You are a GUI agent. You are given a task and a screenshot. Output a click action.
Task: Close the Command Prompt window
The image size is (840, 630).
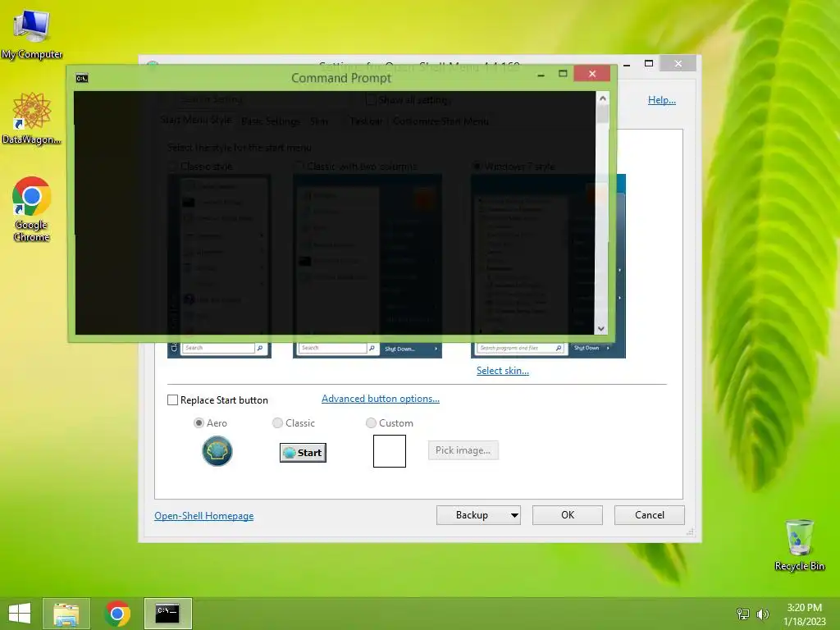[x=592, y=73]
